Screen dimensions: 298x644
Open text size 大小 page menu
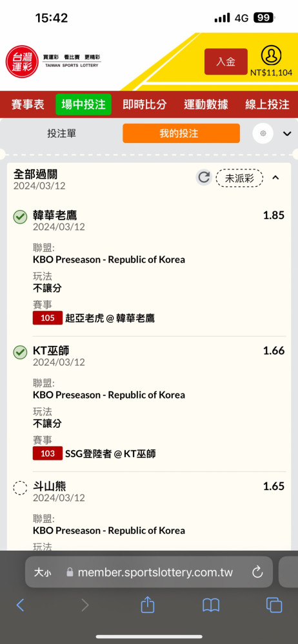(x=43, y=572)
